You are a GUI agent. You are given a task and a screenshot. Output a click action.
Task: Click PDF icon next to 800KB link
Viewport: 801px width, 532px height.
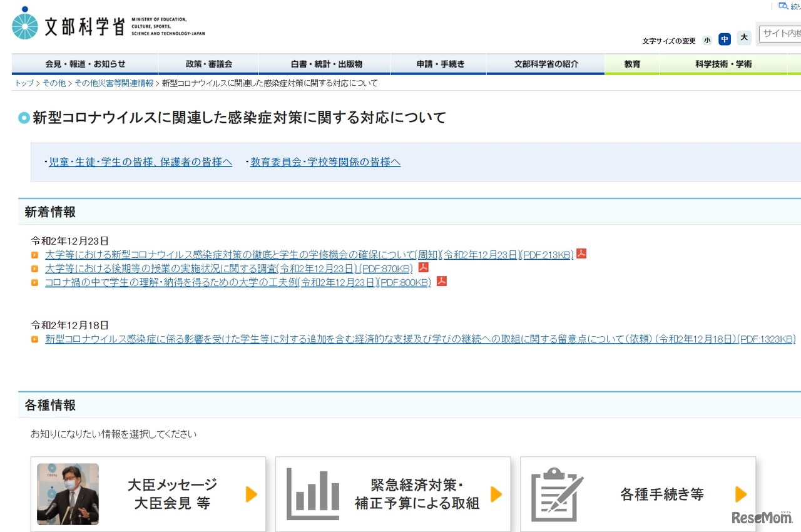pos(441,282)
